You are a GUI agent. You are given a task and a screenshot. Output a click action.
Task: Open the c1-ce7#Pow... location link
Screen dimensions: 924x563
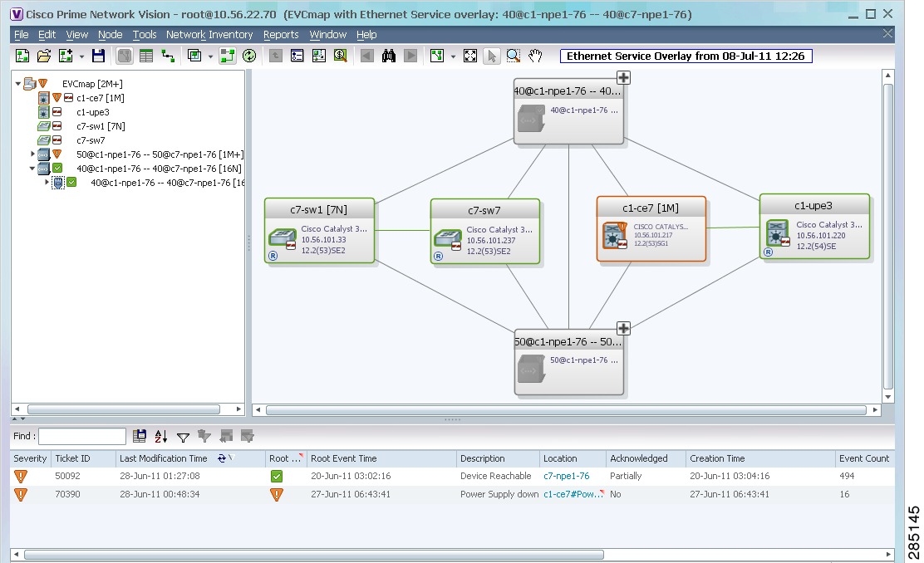[x=573, y=494]
